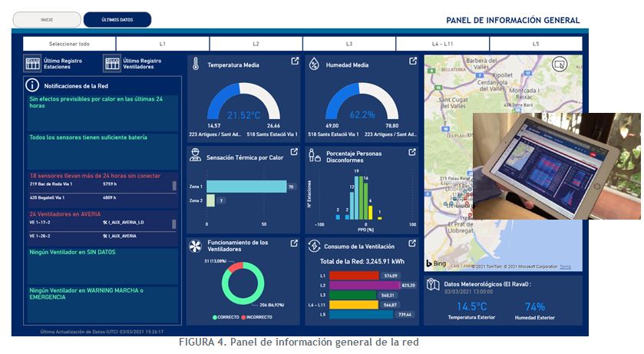
Task: Open Sensación Térmica por Calor detail
Action: coord(295,152)
